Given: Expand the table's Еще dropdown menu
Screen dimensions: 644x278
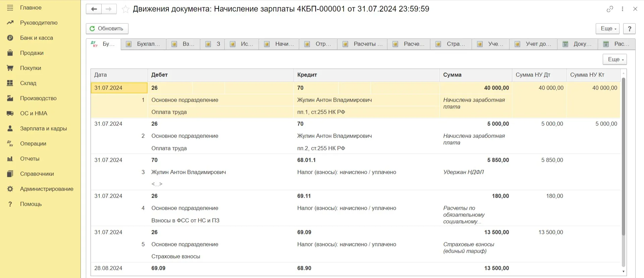Looking at the screenshot, I should click(x=614, y=59).
